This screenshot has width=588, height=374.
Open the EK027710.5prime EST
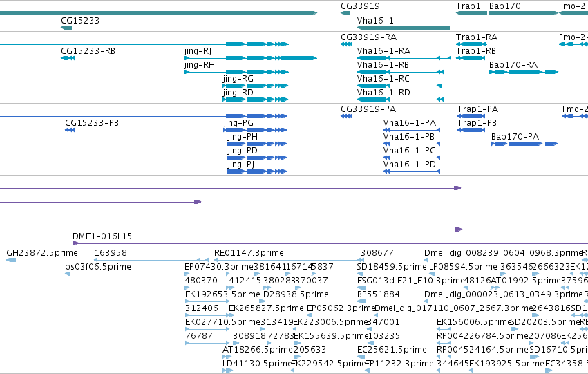click(207, 330)
